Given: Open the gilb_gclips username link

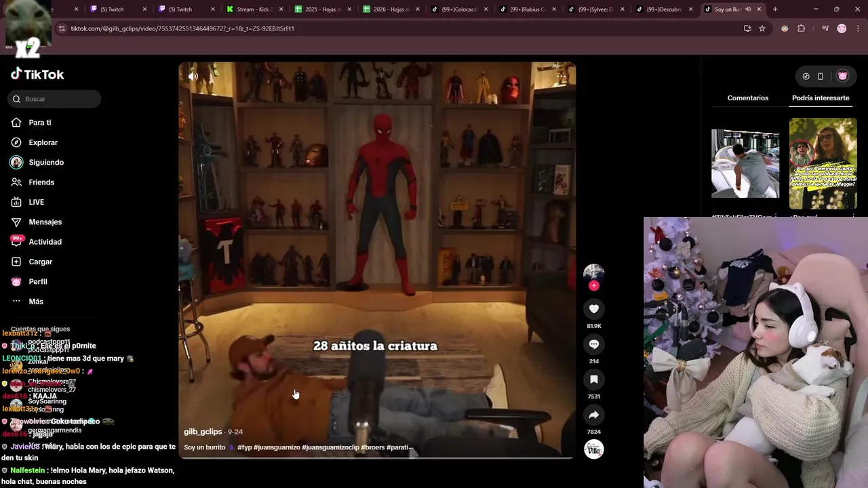Looking at the screenshot, I should pyautogui.click(x=203, y=432).
